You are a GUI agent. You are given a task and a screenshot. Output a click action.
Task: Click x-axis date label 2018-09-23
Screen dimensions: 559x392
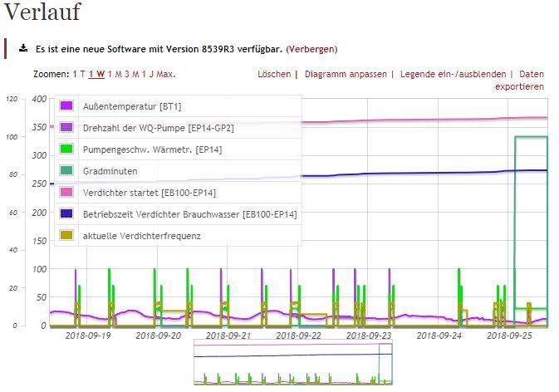pyautogui.click(x=369, y=336)
